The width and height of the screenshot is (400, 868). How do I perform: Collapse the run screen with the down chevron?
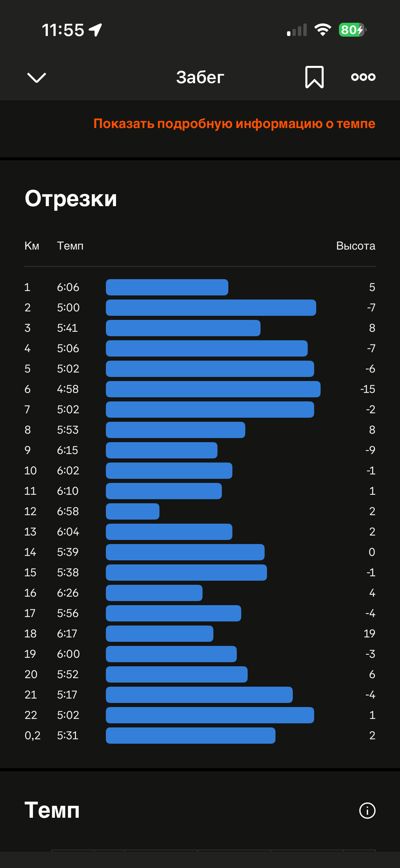36,77
